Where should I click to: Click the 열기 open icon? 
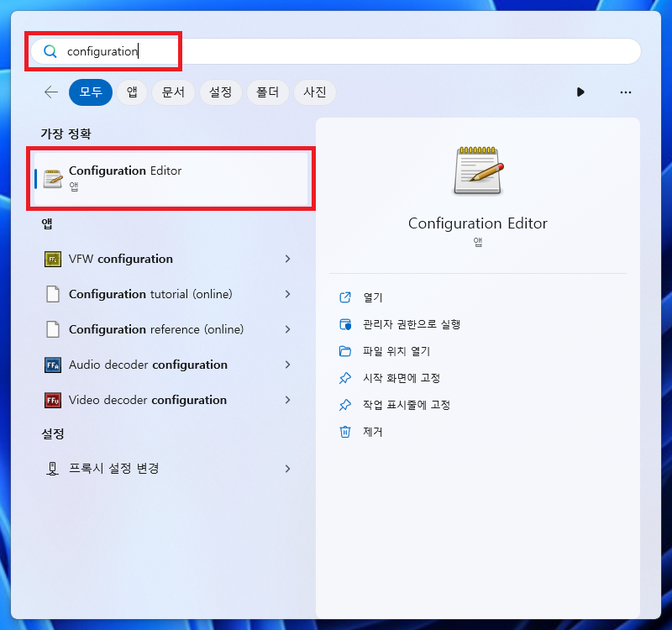point(345,297)
